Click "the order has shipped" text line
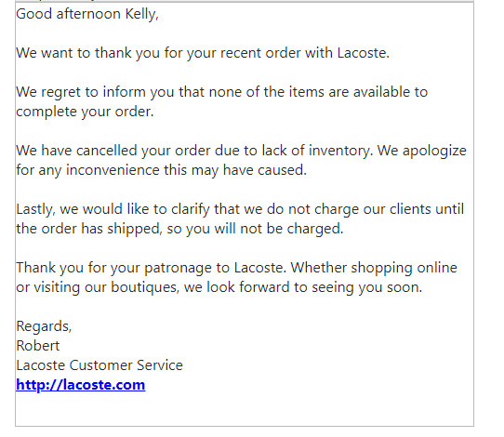Image resolution: width=504 pixels, height=437 pixels. [x=179, y=229]
